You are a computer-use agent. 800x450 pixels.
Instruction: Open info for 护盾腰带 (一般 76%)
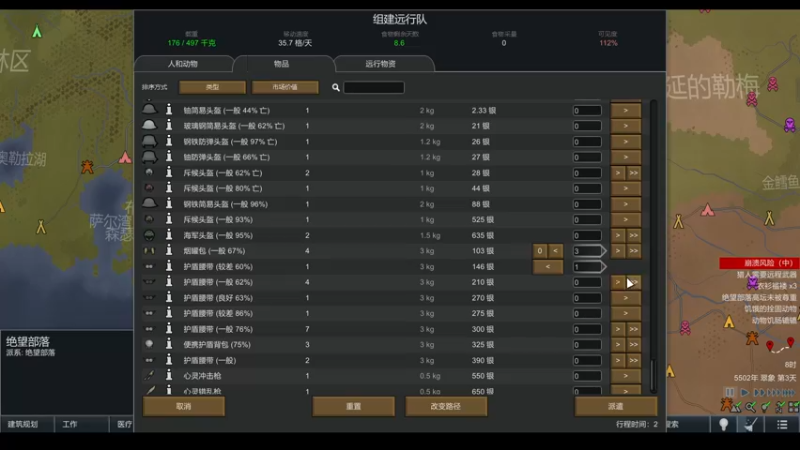(169, 329)
